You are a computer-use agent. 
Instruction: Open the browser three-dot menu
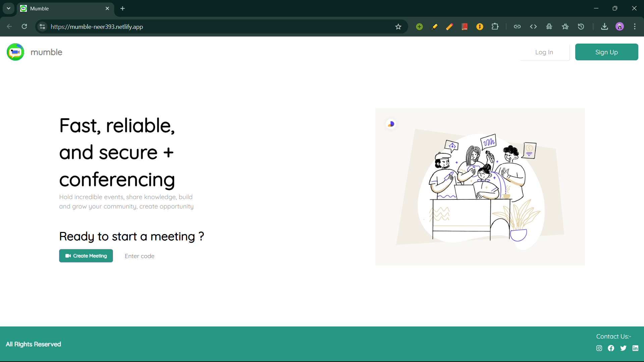click(635, 26)
